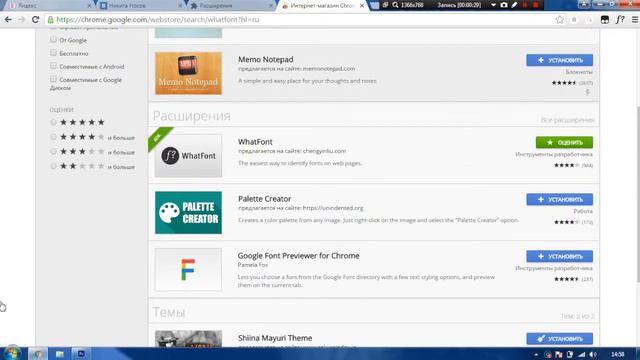
Task: Open the Google Font Previewer logo thumbnail
Action: [x=188, y=269]
